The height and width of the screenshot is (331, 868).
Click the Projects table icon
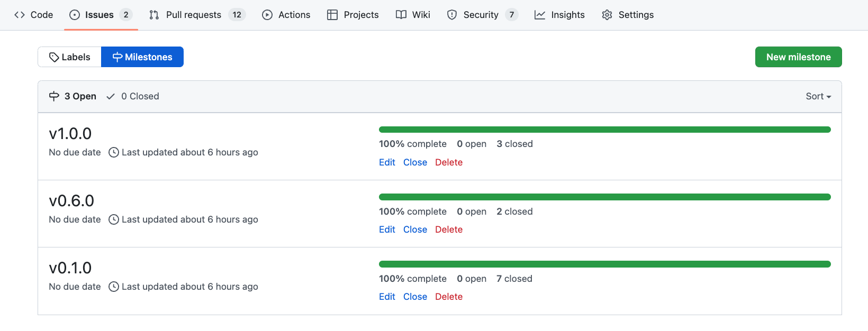[332, 15]
